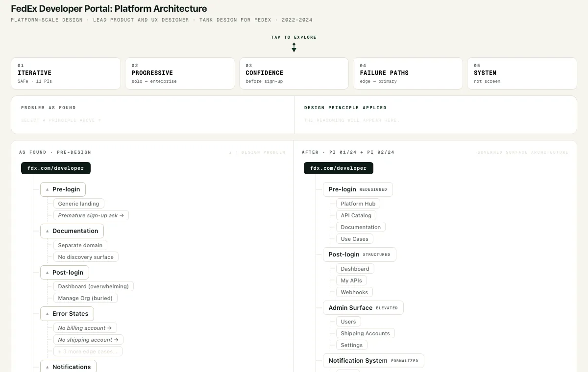
Task: Select the Shipping Accounts item
Action: (366, 333)
